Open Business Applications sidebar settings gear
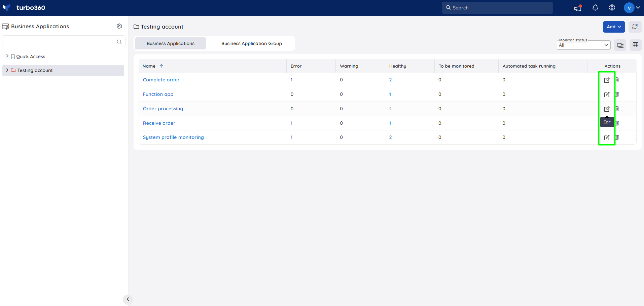The image size is (644, 306). click(x=119, y=26)
